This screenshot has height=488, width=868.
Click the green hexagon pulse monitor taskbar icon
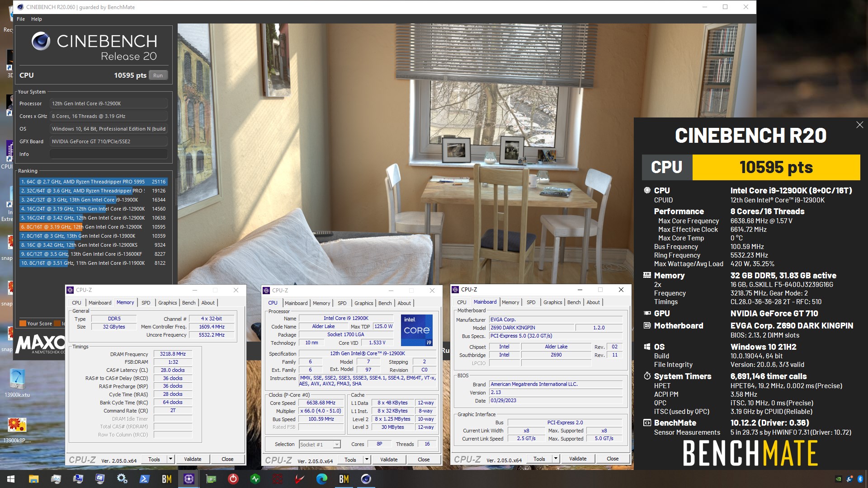coord(255,479)
